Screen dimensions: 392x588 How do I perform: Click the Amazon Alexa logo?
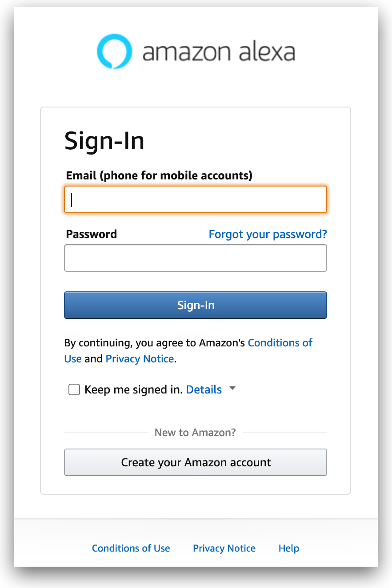pyautogui.click(x=196, y=51)
